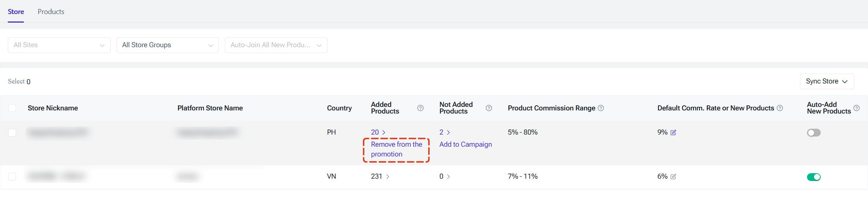Viewport: 868px width, 197px height.
Task: Select the Store tab
Action: click(16, 12)
